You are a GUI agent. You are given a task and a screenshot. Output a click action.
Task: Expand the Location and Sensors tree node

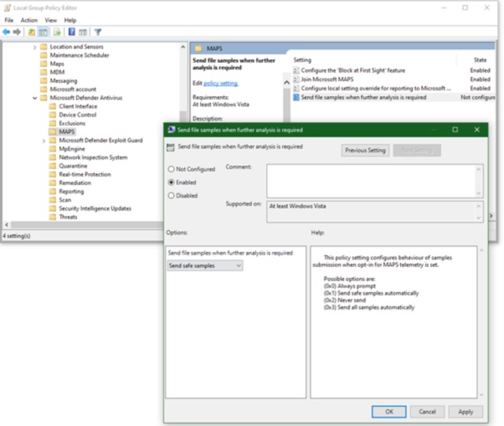35,47
